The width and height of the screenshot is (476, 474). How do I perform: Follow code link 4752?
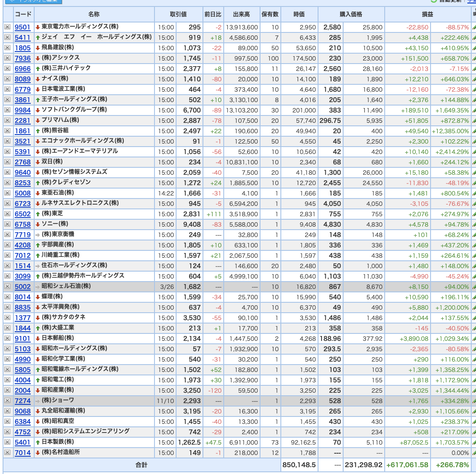(x=23, y=432)
